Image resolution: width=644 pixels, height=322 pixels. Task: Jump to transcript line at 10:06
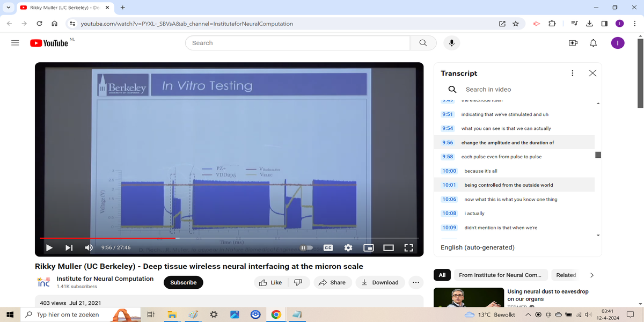pyautogui.click(x=509, y=199)
